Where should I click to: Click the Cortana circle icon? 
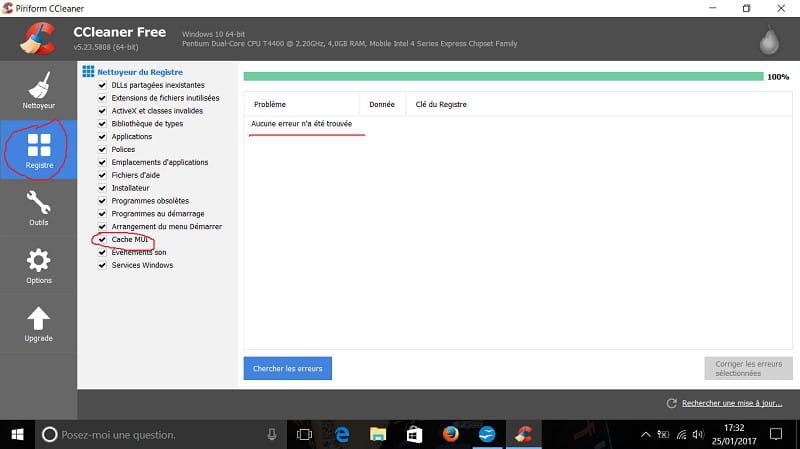click(x=49, y=435)
